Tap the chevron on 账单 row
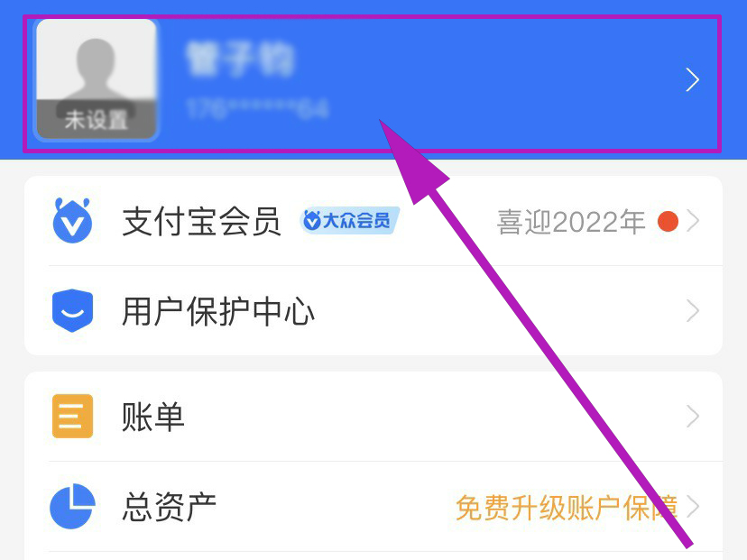This screenshot has width=747, height=560. point(693,417)
